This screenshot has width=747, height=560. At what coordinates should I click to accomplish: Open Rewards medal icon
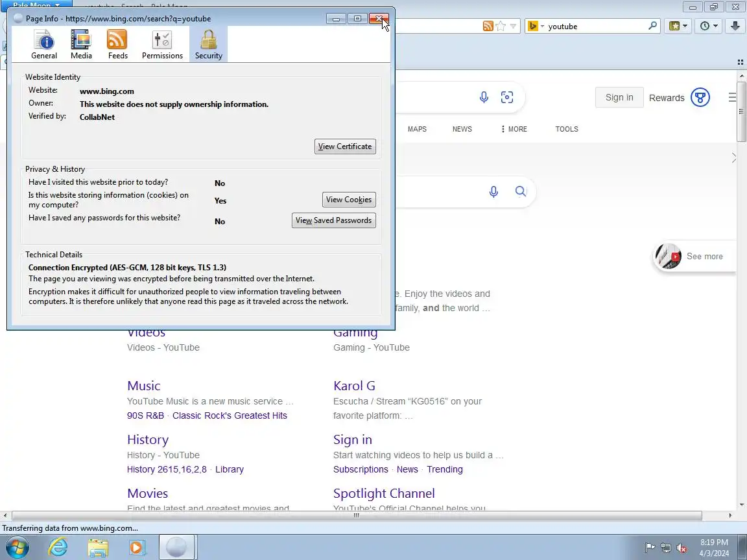[700, 98]
